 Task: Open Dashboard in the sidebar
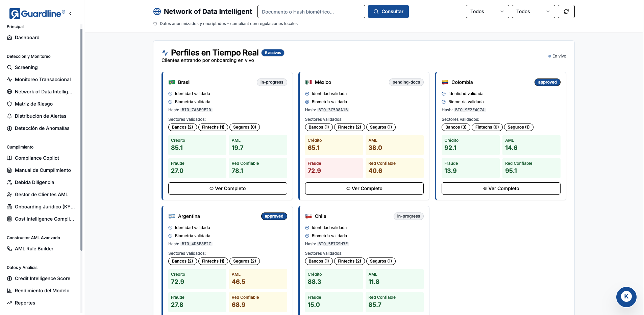pos(27,38)
